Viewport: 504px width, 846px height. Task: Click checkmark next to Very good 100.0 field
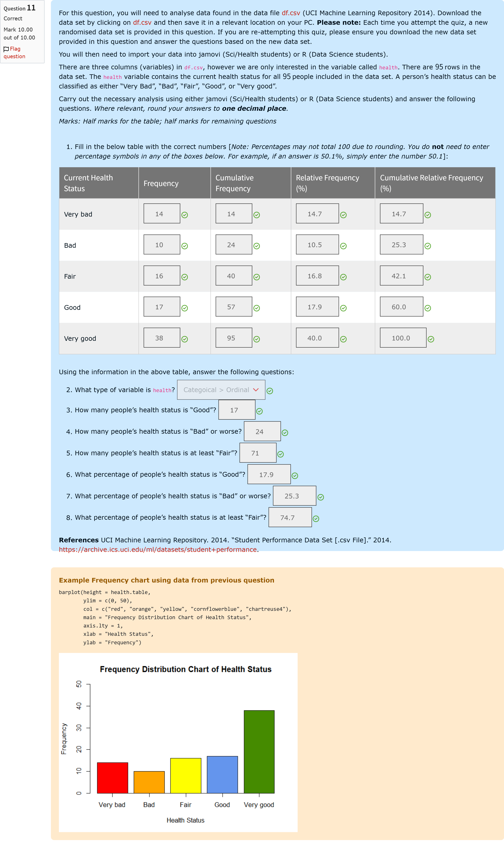pos(431,339)
